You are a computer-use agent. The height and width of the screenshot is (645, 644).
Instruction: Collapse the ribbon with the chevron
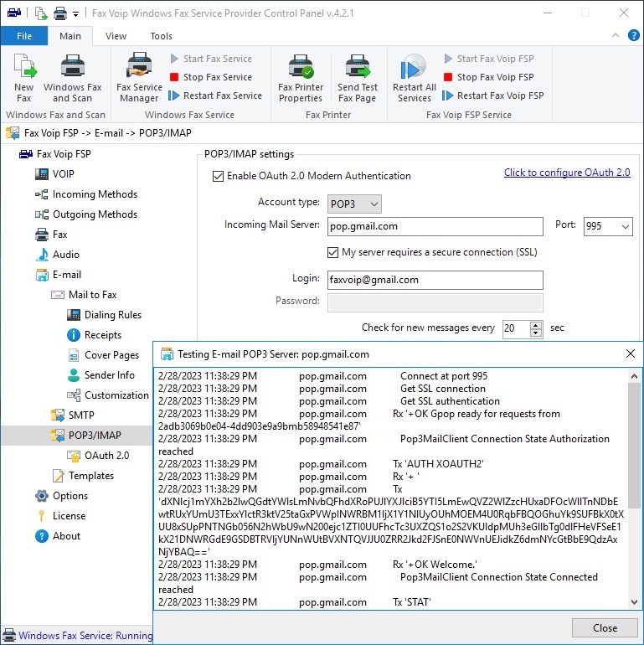[x=616, y=35]
